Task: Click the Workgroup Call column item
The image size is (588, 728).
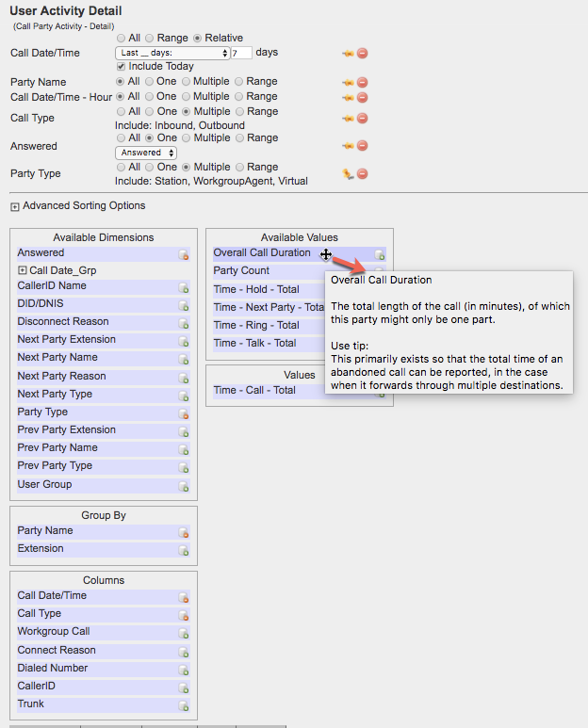Action: click(54, 631)
